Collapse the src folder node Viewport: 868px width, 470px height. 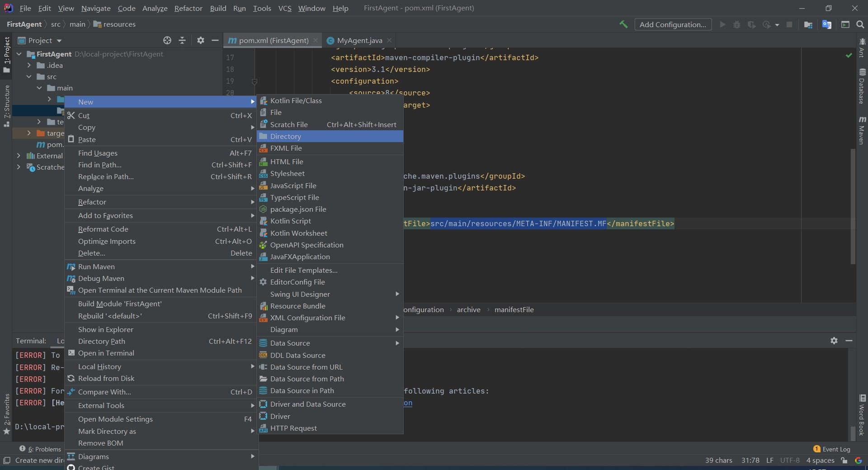pos(29,76)
